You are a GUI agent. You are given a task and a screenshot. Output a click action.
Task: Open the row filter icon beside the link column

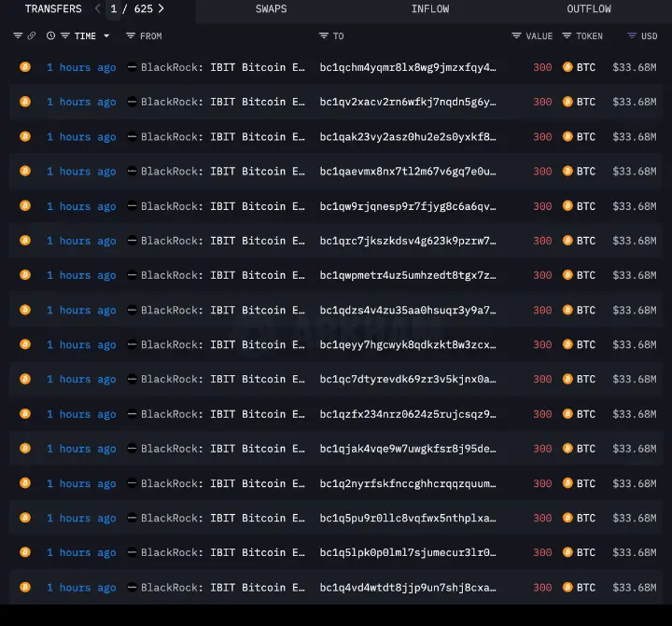[x=18, y=35]
